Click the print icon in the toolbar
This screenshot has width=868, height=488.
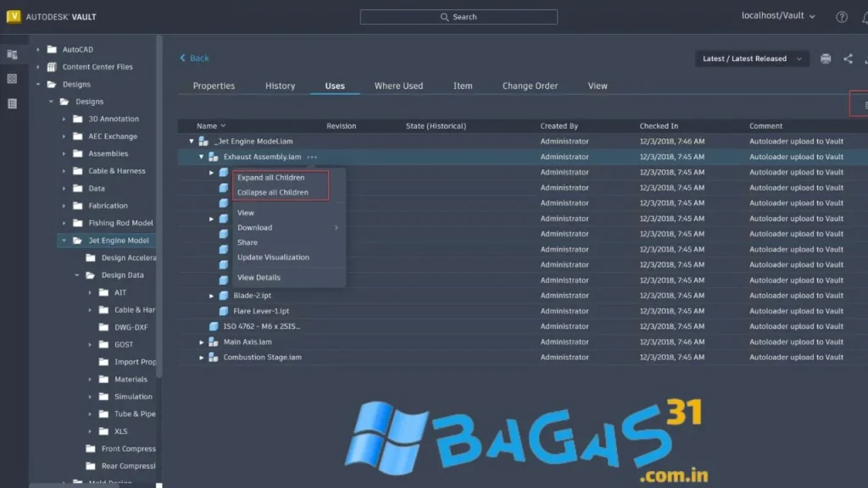coord(826,58)
